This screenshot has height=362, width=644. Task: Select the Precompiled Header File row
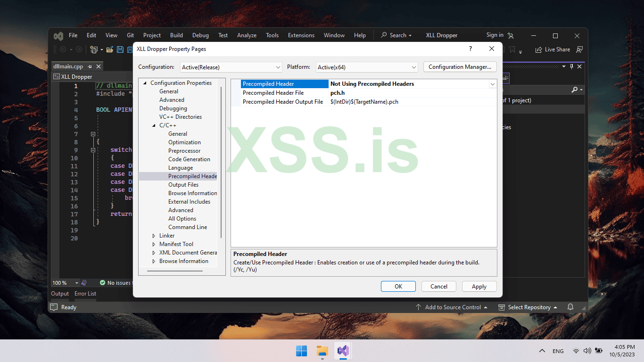[369, 93]
